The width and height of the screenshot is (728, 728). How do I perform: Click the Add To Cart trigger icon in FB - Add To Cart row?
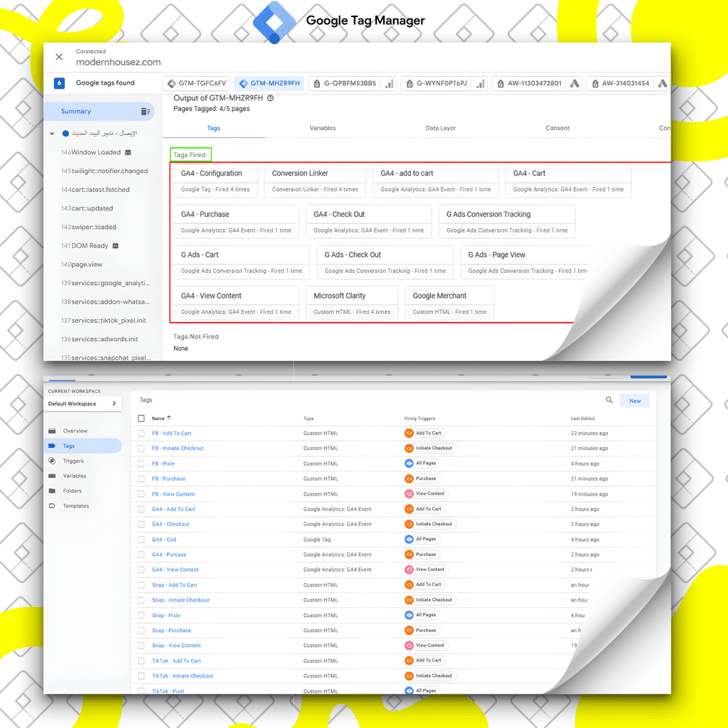click(x=409, y=433)
